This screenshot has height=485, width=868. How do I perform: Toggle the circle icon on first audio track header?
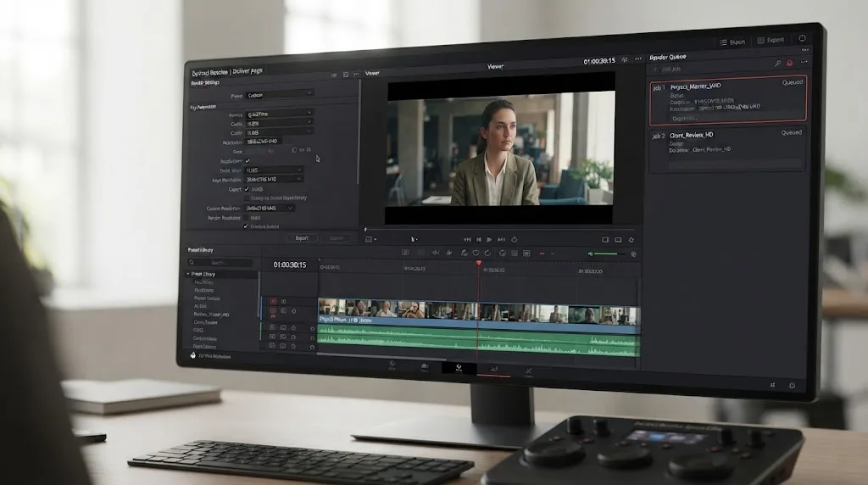pos(312,328)
